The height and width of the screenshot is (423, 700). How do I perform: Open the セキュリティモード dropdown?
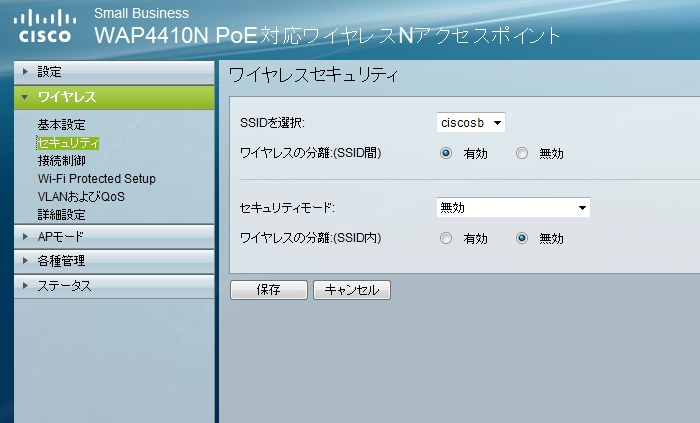[513, 207]
